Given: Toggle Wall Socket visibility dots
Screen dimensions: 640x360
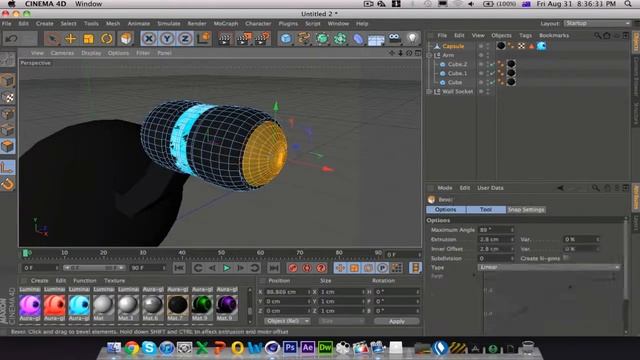Looking at the screenshot, I should (488, 91).
